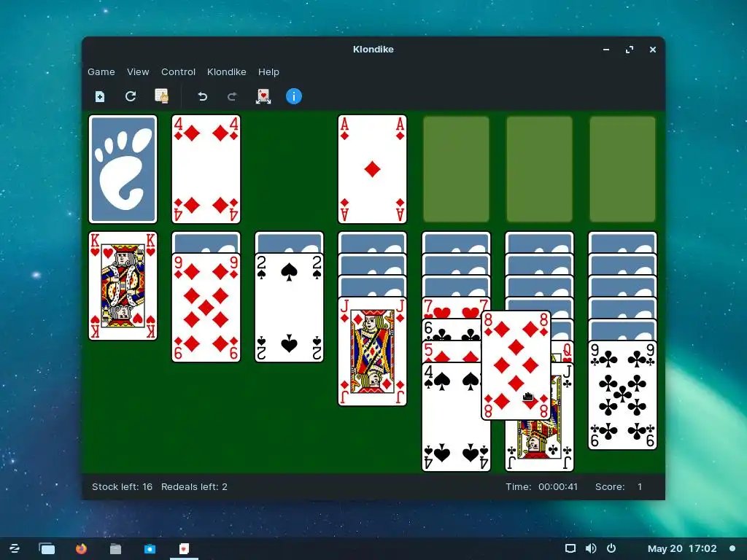Viewport: 747px width, 560px height.
Task: Click the 'Stock left: 16' status text
Action: coord(122,486)
